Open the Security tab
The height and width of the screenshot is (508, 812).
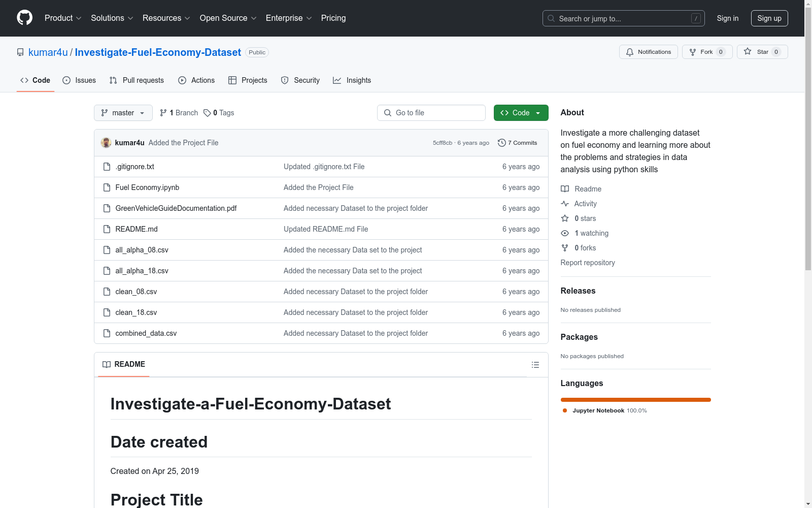pos(300,80)
